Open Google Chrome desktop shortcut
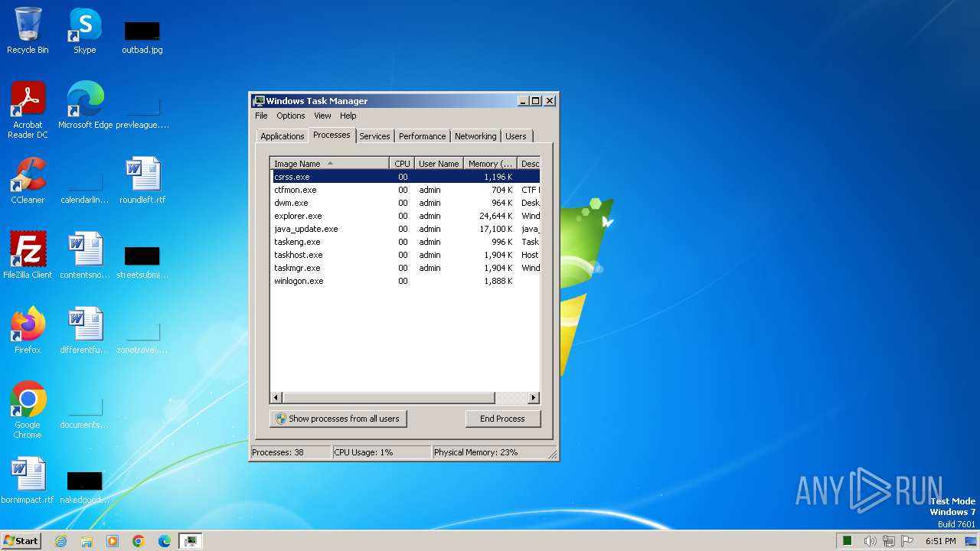Viewport: 980px width, 551px height. 28,410
